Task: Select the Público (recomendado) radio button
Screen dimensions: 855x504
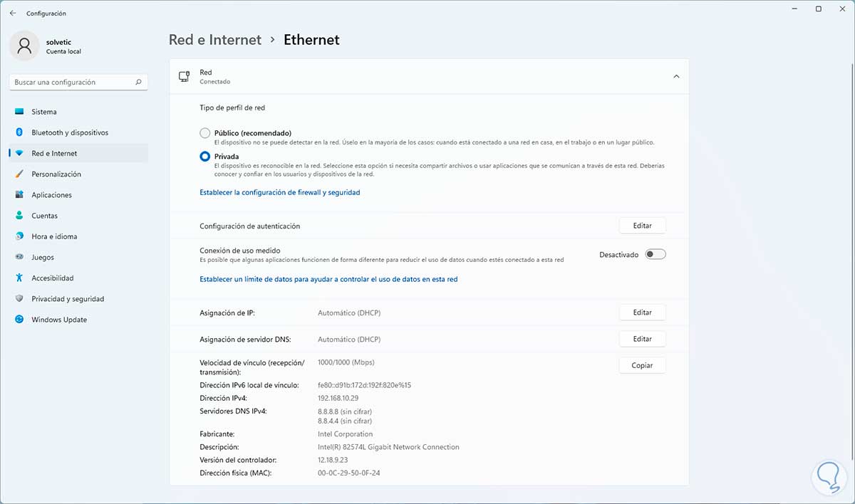Action: tap(205, 133)
